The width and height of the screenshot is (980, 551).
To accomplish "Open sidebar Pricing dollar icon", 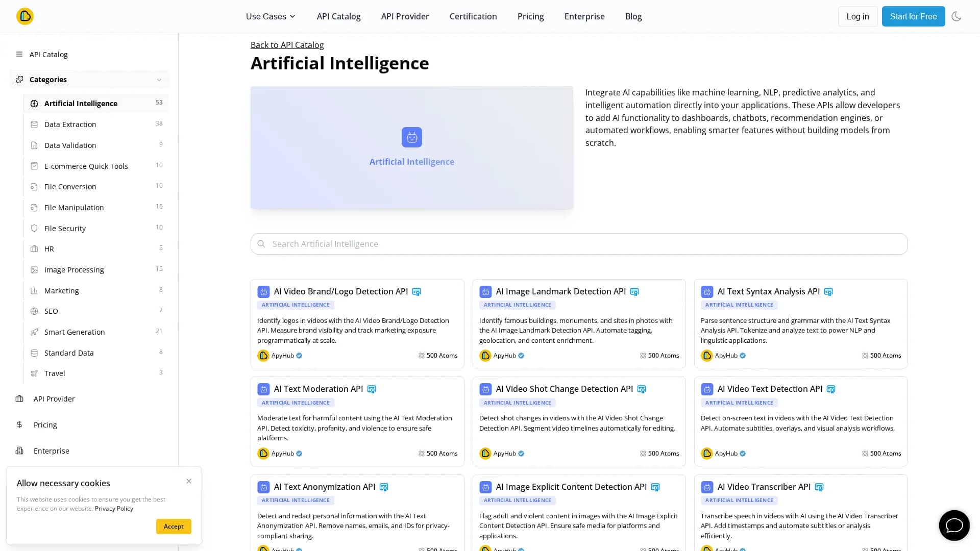I will click(x=19, y=424).
